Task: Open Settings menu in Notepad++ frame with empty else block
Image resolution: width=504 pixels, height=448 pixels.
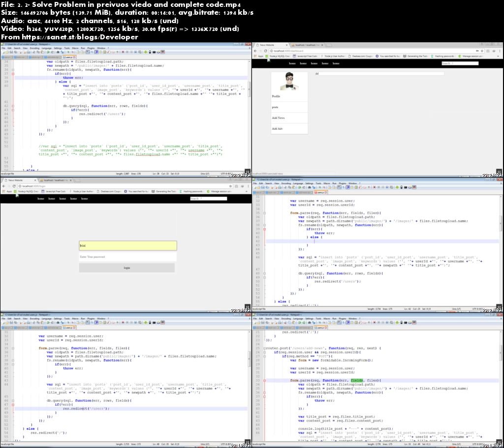Action: [309, 183]
